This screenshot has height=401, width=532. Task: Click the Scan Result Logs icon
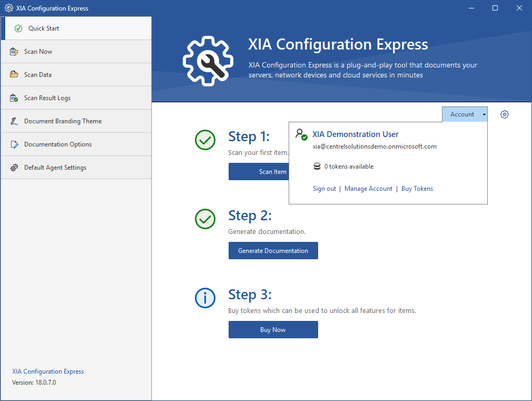[x=14, y=98]
